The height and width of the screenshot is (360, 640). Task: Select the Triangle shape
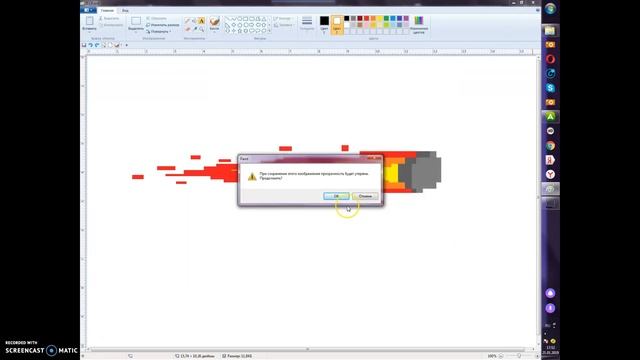pos(264,19)
